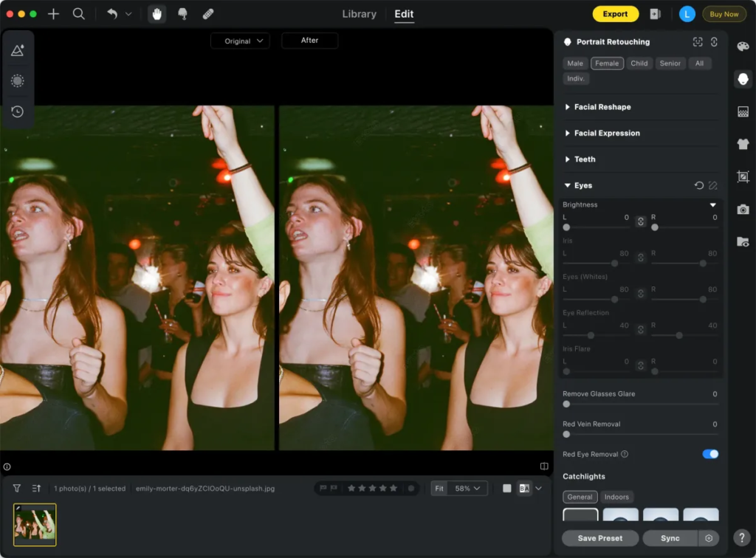Click the Save Preset button
This screenshot has width=756, height=558.
tap(599, 538)
